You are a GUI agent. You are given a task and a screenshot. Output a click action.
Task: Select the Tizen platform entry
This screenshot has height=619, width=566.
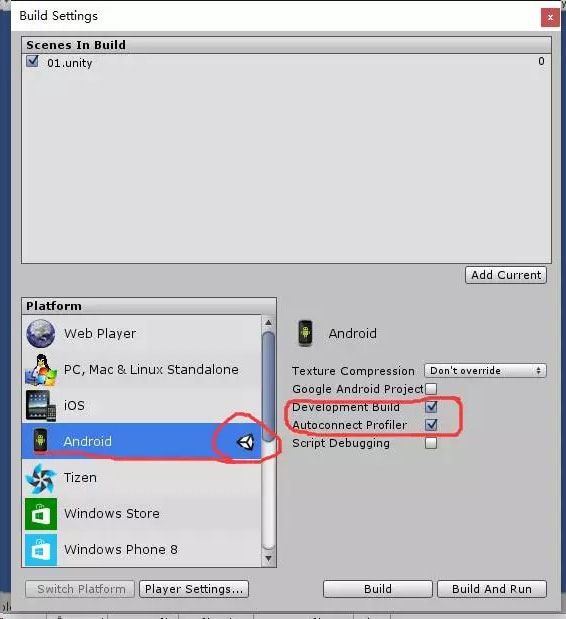point(142,478)
